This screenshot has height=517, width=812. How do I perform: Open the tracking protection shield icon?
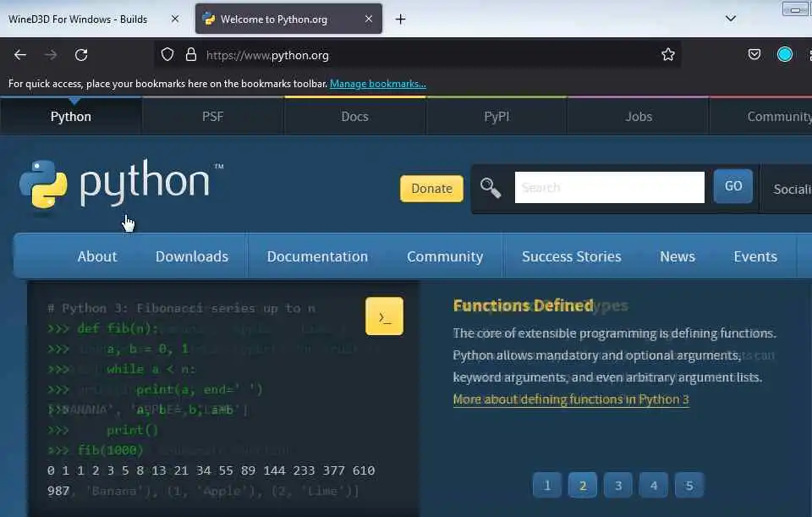pos(167,54)
